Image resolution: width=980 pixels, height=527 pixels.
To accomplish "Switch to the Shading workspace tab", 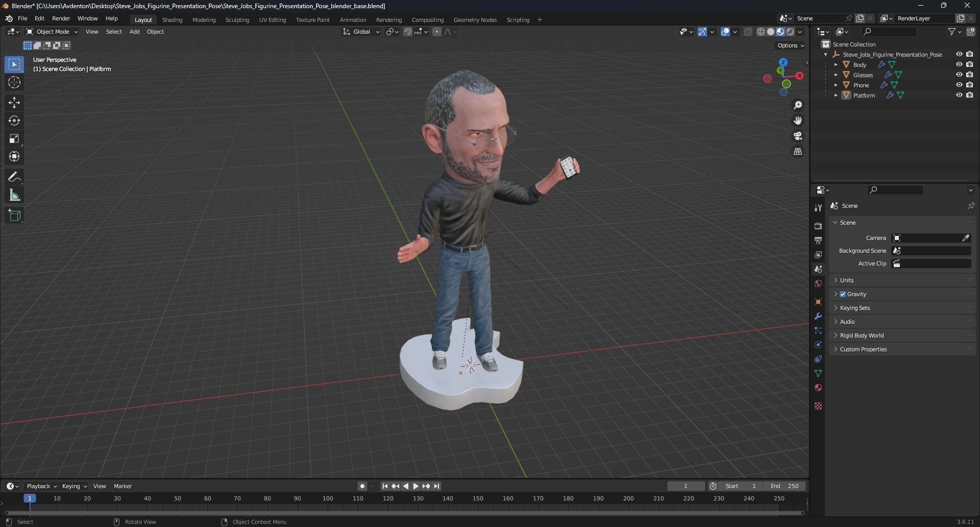I will coord(172,20).
